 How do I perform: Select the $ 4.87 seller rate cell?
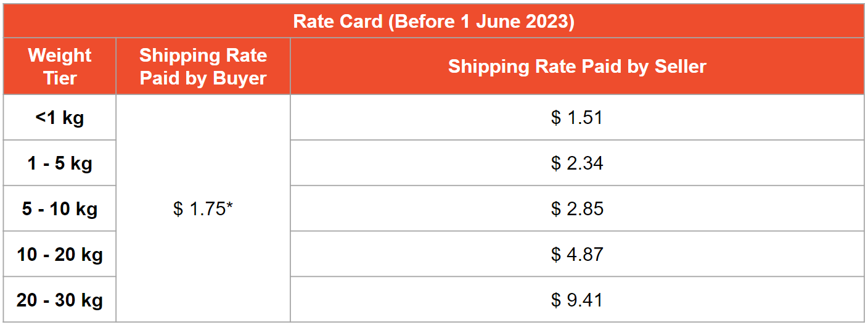[x=577, y=255]
